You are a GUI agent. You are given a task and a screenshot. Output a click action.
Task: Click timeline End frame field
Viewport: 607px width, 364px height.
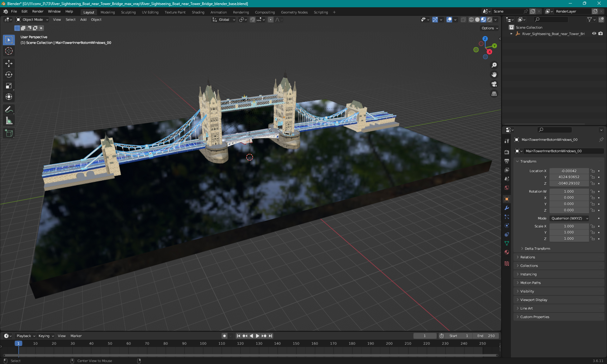pos(487,336)
